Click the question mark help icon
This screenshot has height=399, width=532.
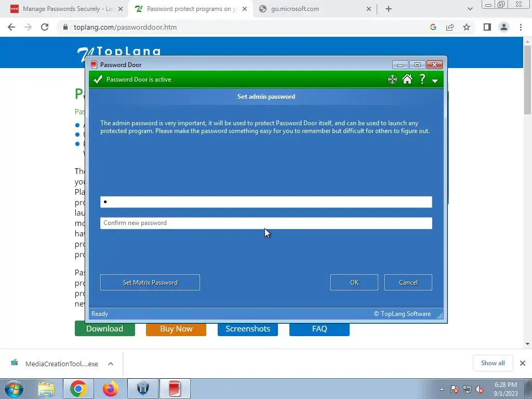[x=422, y=79]
